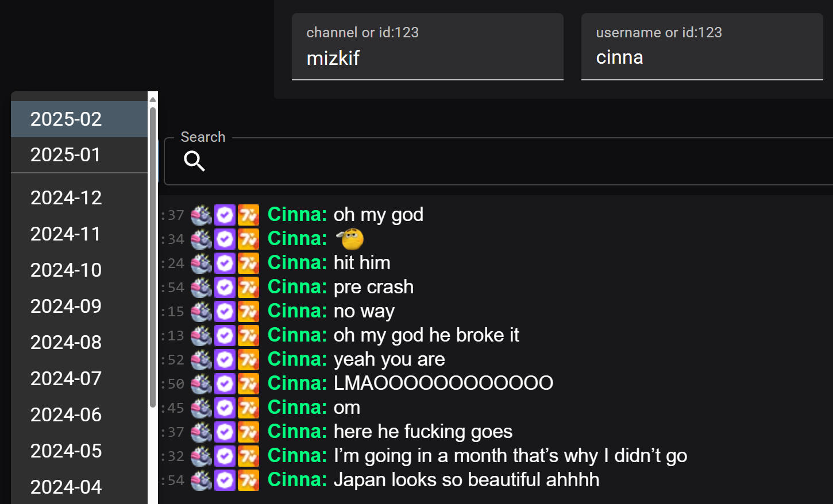Click the Cinna username on "om" message

pos(297,408)
